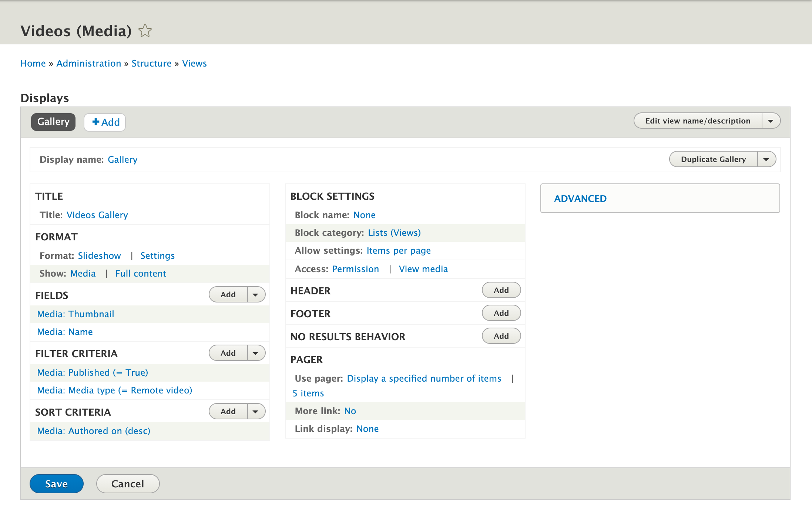
Task: Go to Structure breadcrumb
Action: click(x=151, y=63)
